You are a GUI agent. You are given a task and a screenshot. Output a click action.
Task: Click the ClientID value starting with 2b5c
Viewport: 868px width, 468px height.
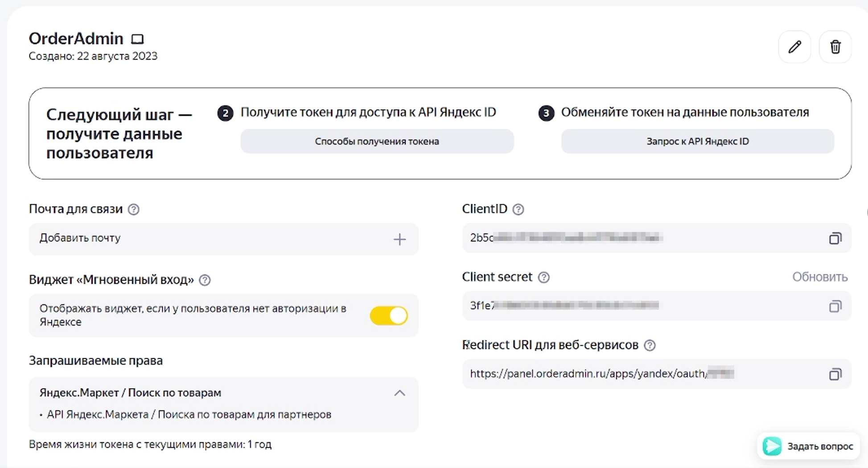click(x=566, y=238)
